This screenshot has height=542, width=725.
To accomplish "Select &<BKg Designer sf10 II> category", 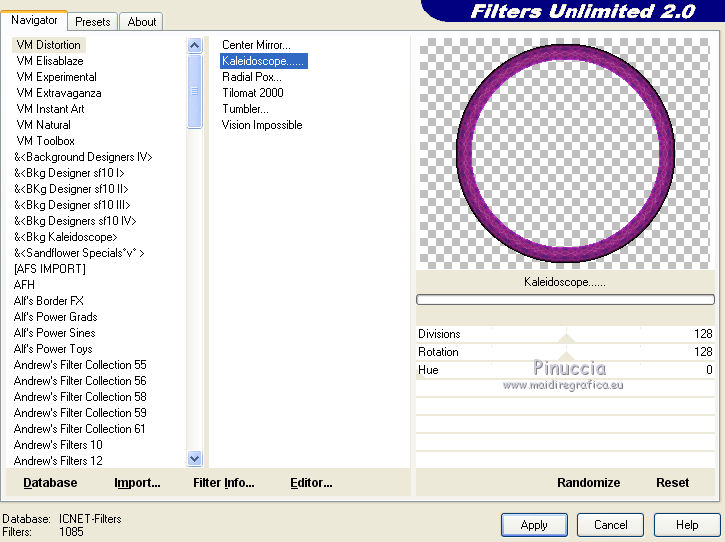I will pos(71,189).
